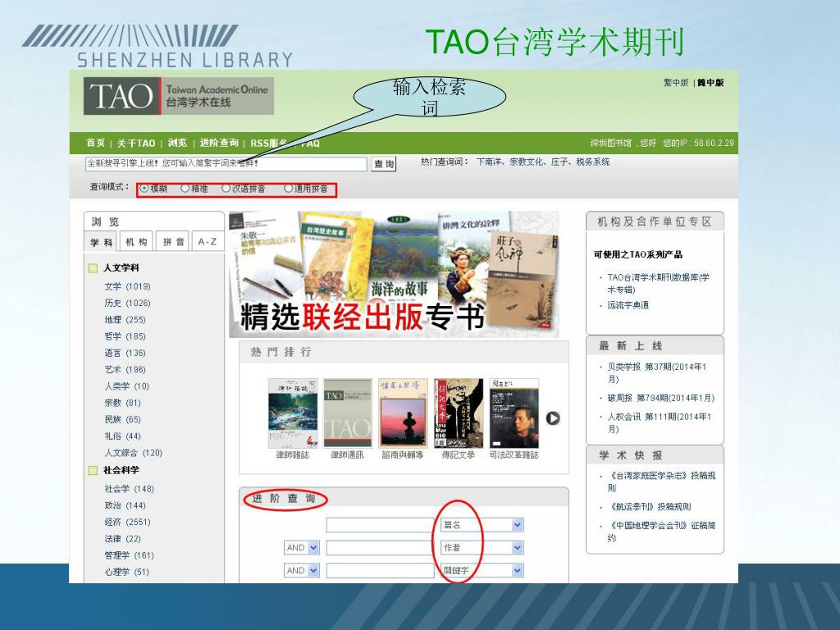
Task: Open 关于TAO menu item
Action: coord(136,143)
